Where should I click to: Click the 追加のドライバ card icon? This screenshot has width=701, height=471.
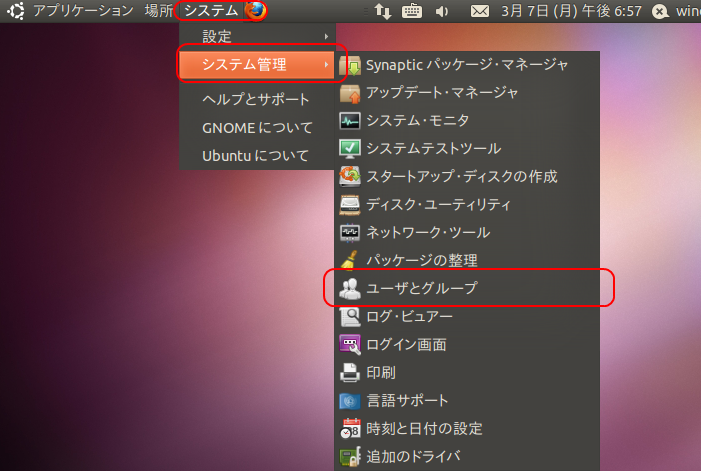tap(350, 457)
